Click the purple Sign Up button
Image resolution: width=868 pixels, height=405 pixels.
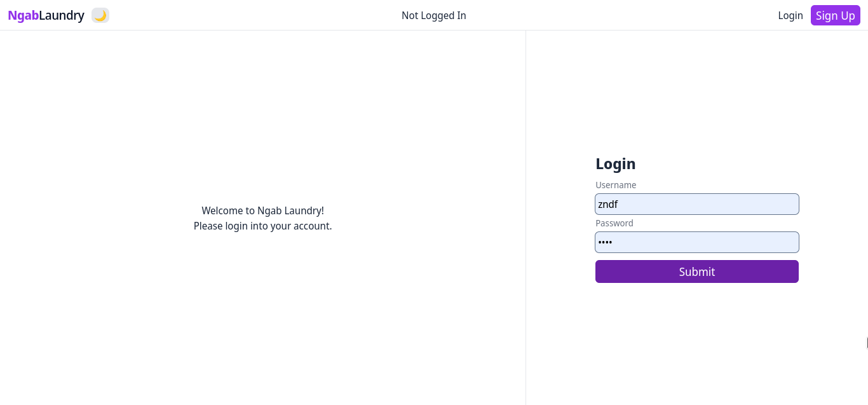pyautogui.click(x=835, y=15)
